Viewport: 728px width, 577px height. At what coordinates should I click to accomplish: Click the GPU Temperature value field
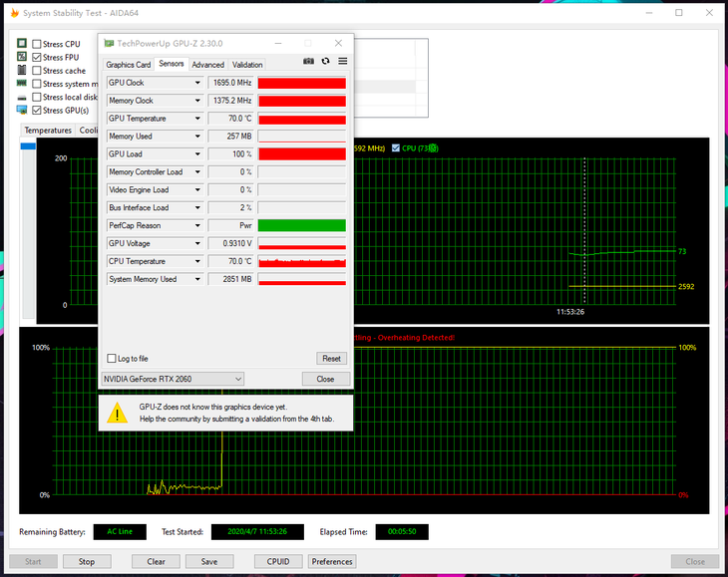230,119
